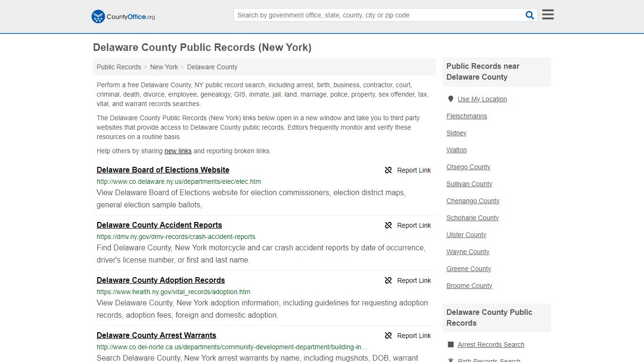Open Wayne County public records
644x362 pixels.
pyautogui.click(x=468, y=252)
